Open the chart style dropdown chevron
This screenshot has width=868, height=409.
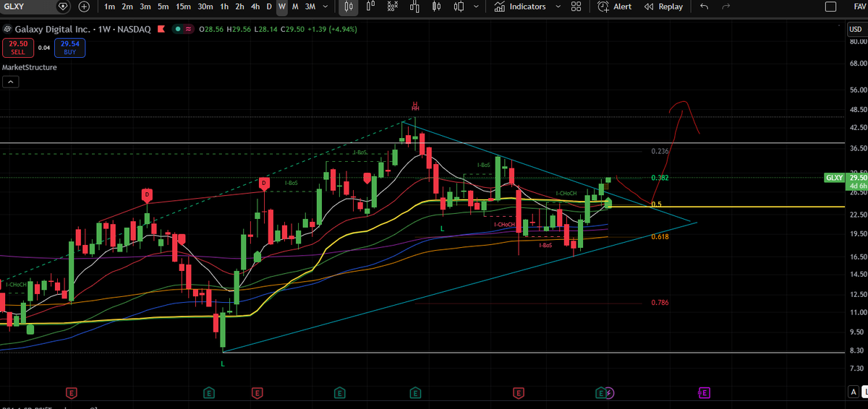[x=477, y=7]
